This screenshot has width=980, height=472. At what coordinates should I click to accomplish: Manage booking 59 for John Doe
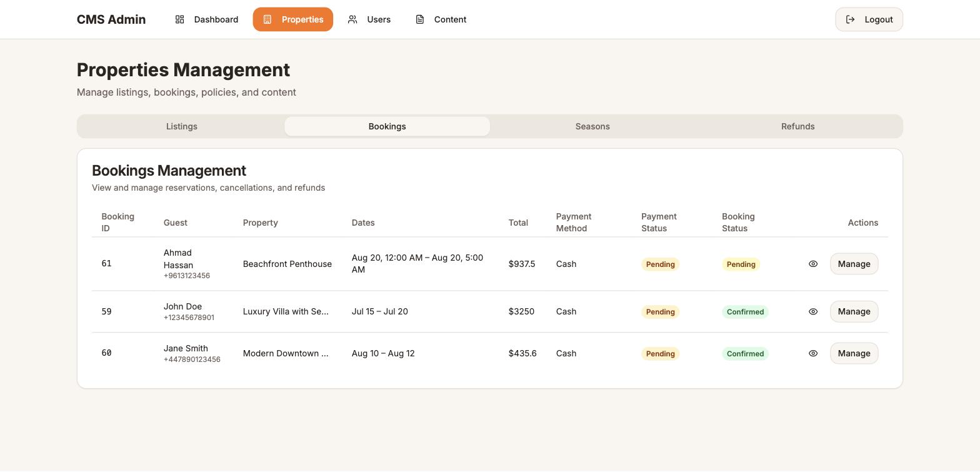click(x=854, y=311)
